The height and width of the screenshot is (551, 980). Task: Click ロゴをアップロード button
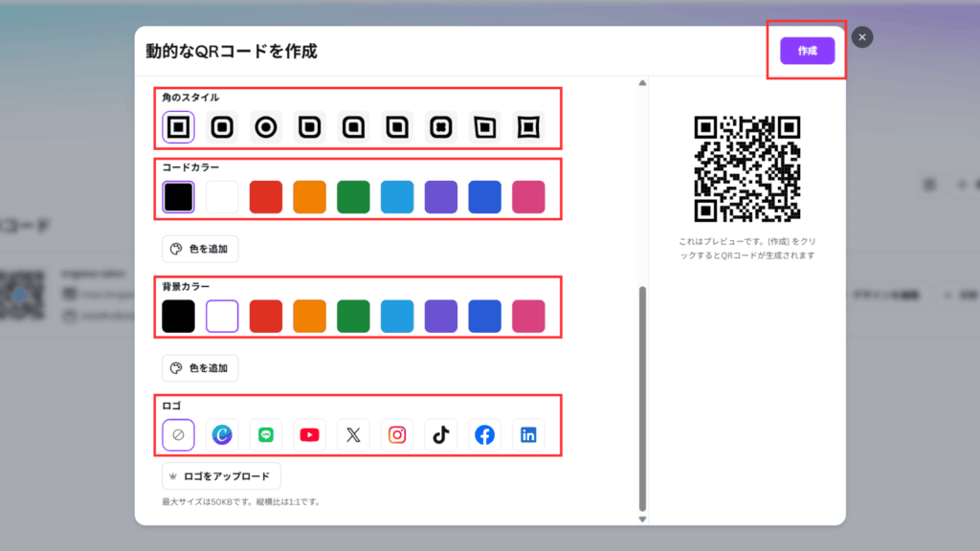pyautogui.click(x=221, y=476)
